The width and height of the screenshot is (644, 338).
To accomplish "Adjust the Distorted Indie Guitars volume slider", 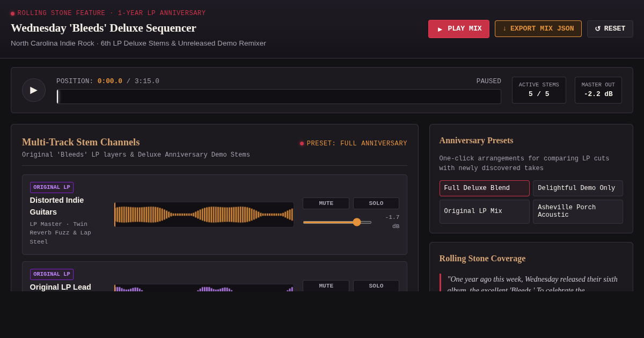I will [337, 222].
